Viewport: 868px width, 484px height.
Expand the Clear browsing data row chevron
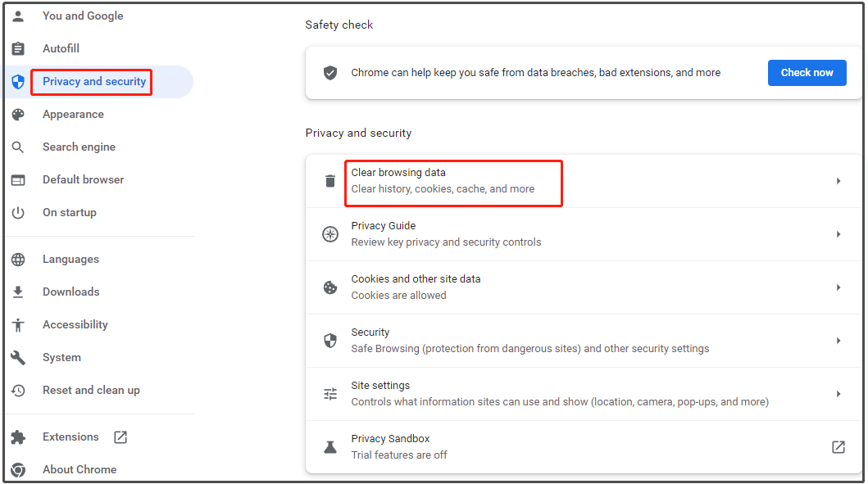[838, 180]
